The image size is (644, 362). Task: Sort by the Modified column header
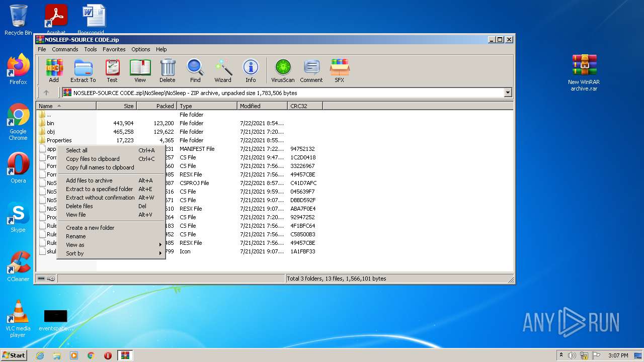(x=262, y=106)
